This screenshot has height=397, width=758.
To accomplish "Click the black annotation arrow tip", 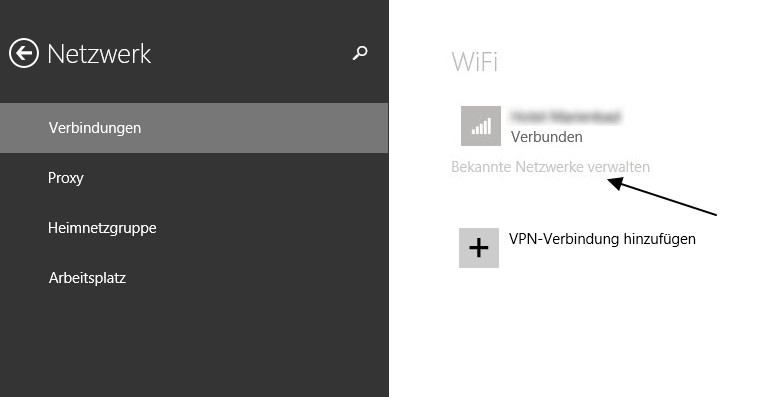I will tap(609, 180).
